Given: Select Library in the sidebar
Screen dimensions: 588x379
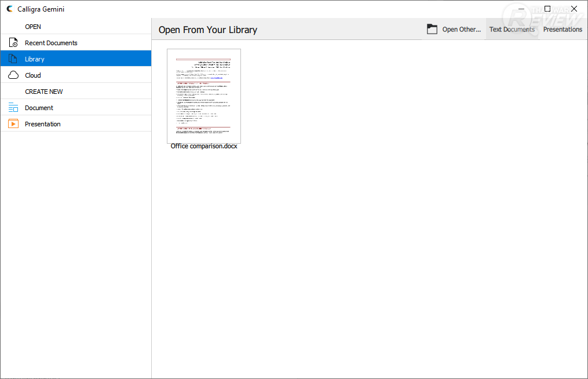Looking at the screenshot, I should 76,59.
